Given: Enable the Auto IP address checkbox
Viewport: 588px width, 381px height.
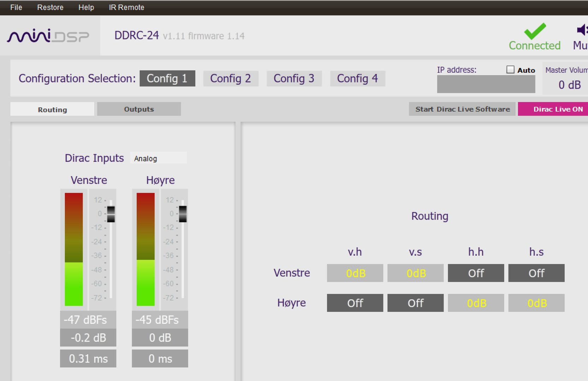Looking at the screenshot, I should pos(510,69).
